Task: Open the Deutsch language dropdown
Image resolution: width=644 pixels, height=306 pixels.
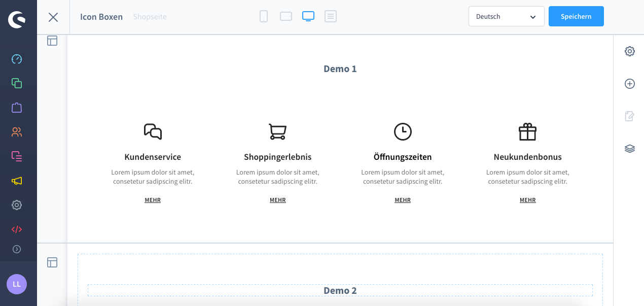Action: coord(506,17)
